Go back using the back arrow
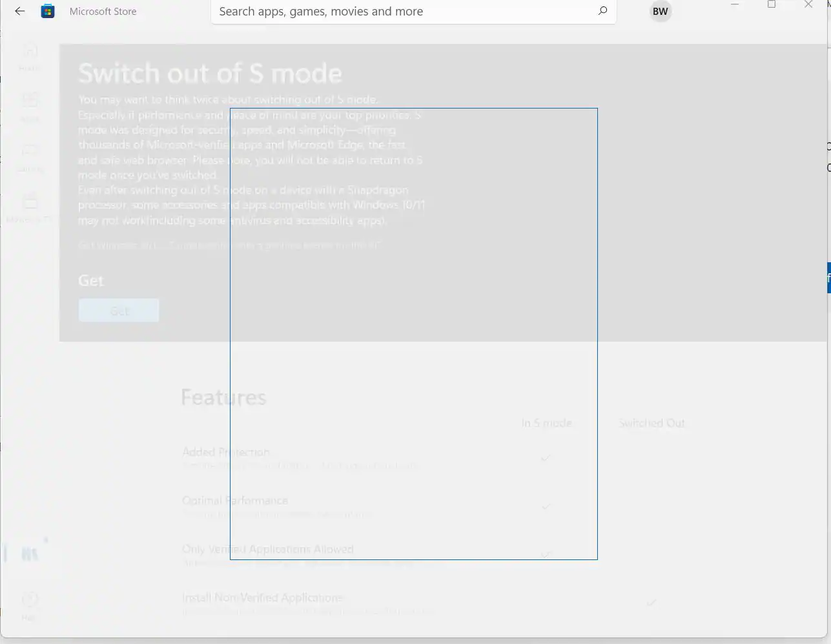The width and height of the screenshot is (831, 644). coord(20,12)
